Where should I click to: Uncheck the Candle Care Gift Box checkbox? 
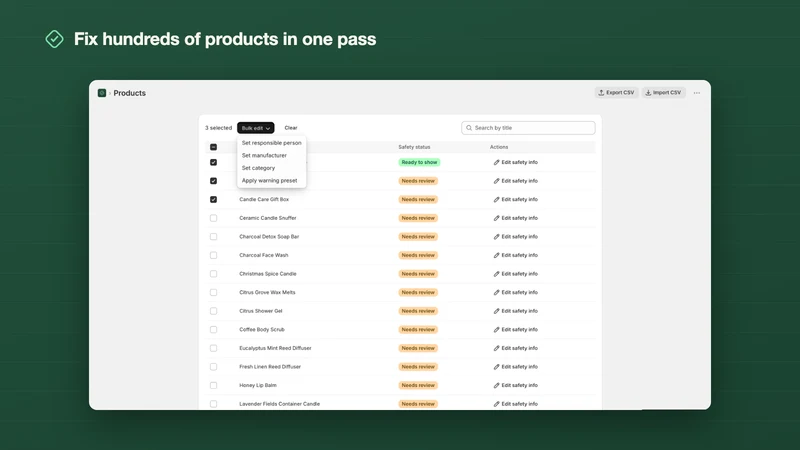point(213,199)
